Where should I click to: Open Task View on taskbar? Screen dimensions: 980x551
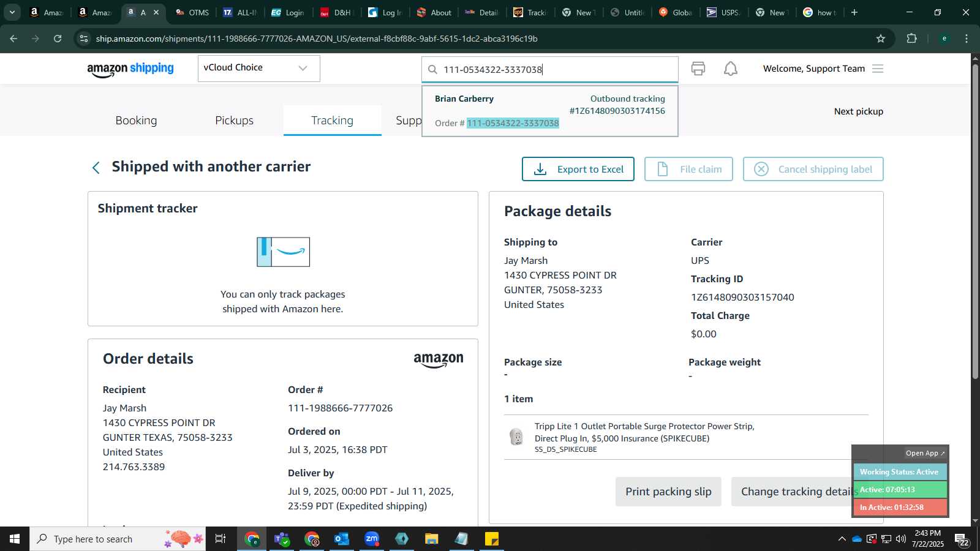[221, 539]
